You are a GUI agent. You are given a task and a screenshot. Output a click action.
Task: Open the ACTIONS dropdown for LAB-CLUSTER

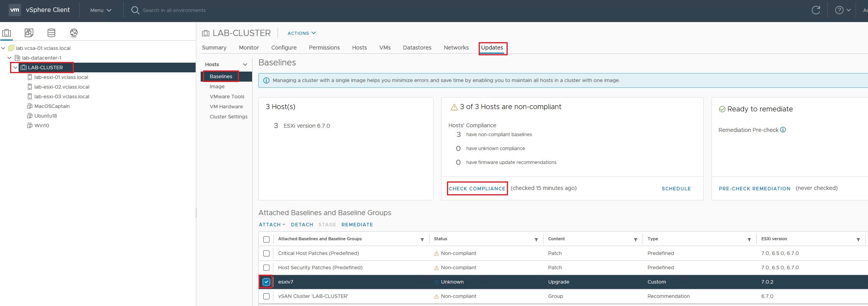click(x=301, y=33)
